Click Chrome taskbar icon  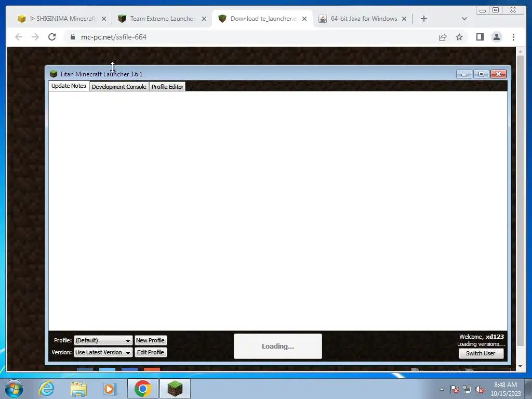pyautogui.click(x=142, y=389)
